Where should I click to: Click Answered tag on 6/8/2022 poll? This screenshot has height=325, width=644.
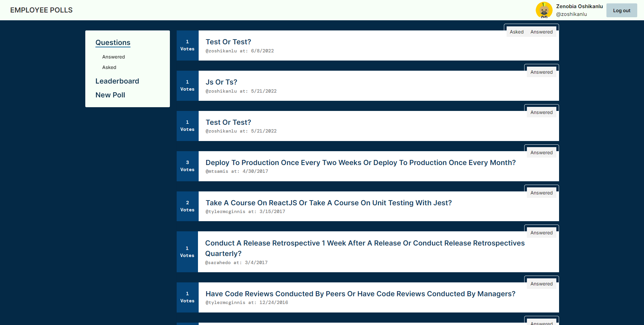click(541, 32)
